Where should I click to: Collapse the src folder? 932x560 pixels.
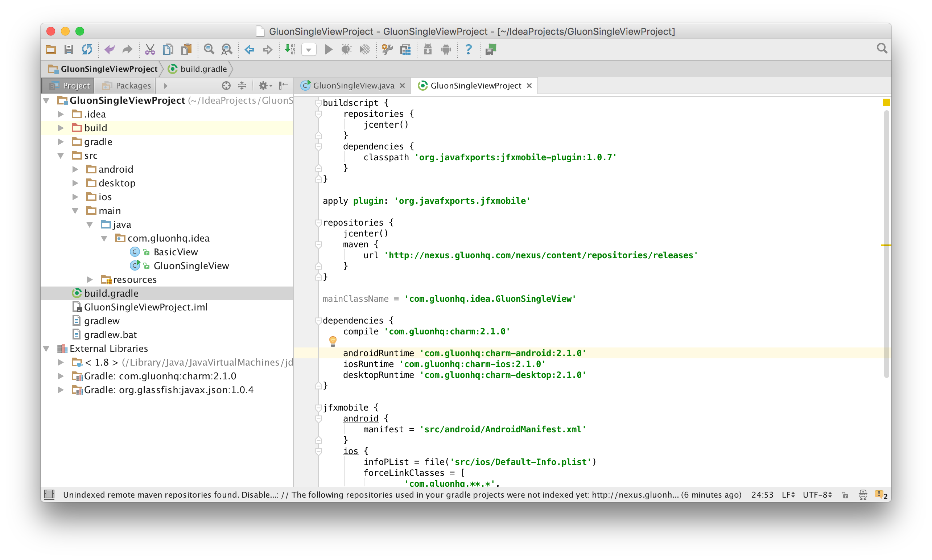pos(60,156)
